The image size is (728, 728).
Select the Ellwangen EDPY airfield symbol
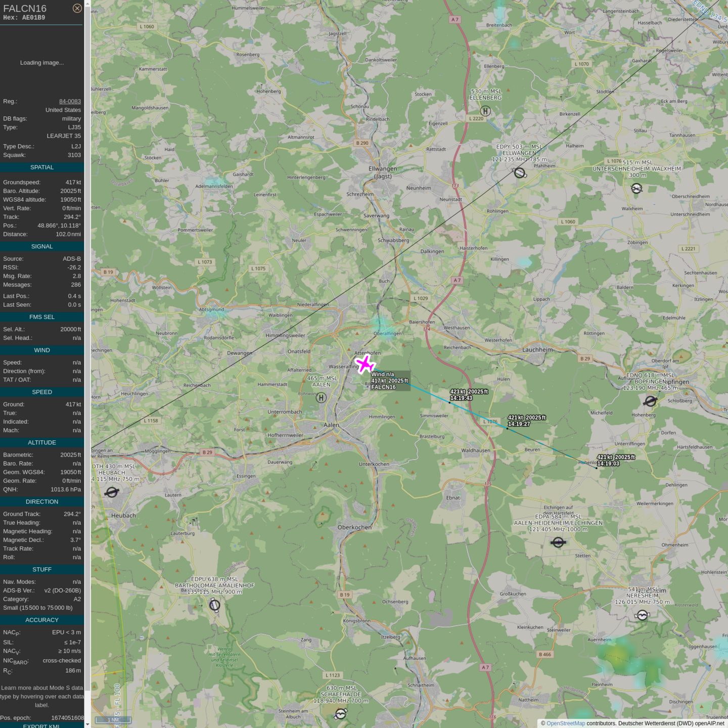pos(520,173)
